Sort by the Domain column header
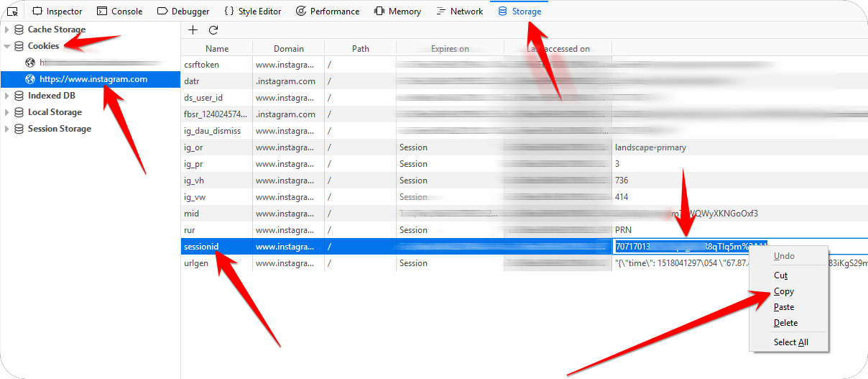 [x=288, y=49]
